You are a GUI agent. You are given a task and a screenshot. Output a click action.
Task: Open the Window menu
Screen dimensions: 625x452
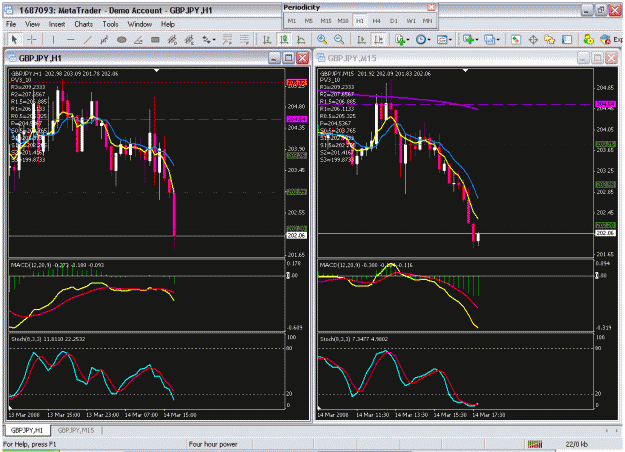140,24
